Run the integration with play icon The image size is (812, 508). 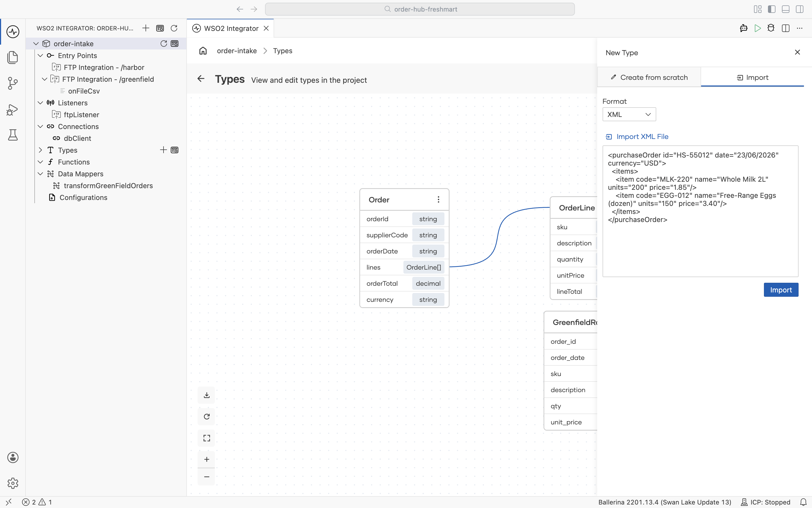tap(757, 28)
